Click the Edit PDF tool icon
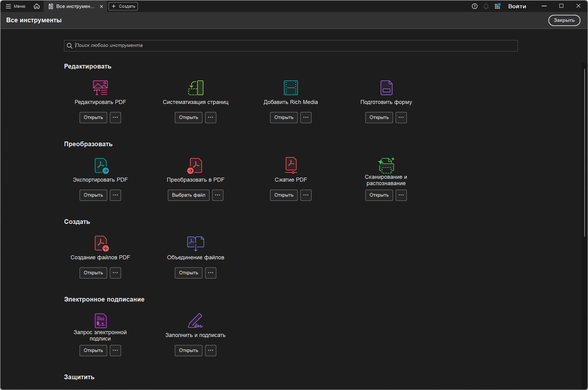 tap(100, 88)
